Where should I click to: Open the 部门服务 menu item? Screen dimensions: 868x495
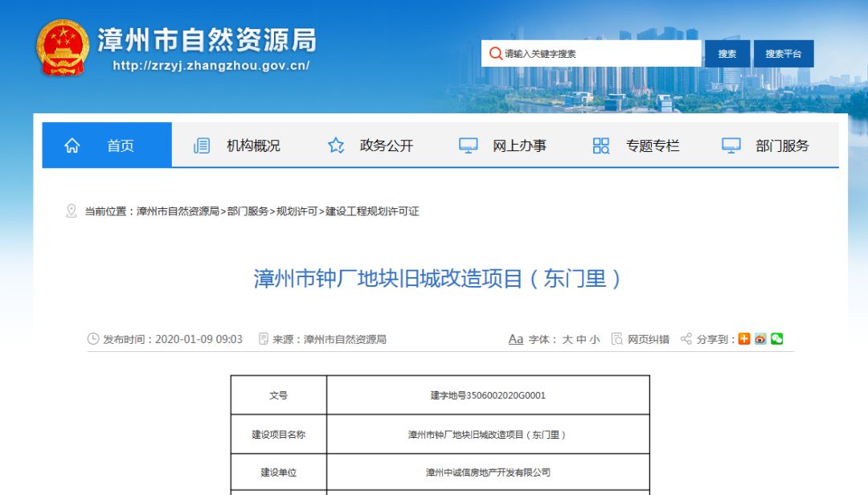point(782,145)
